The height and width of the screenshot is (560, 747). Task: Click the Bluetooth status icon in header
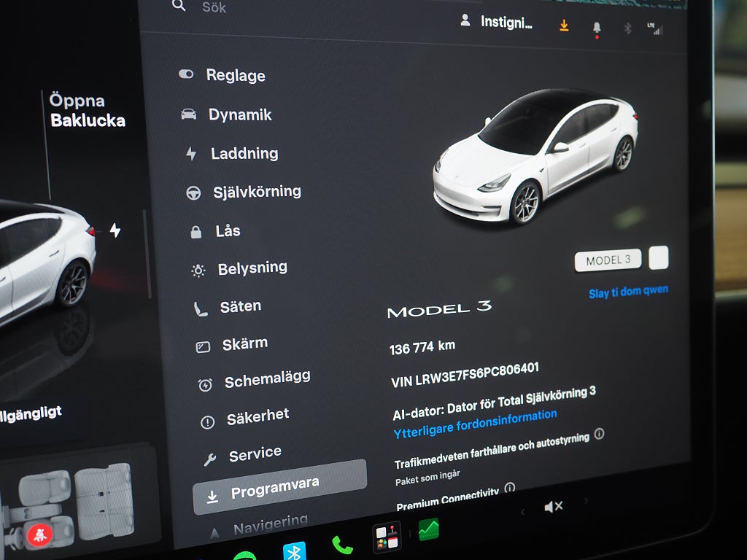click(x=627, y=28)
